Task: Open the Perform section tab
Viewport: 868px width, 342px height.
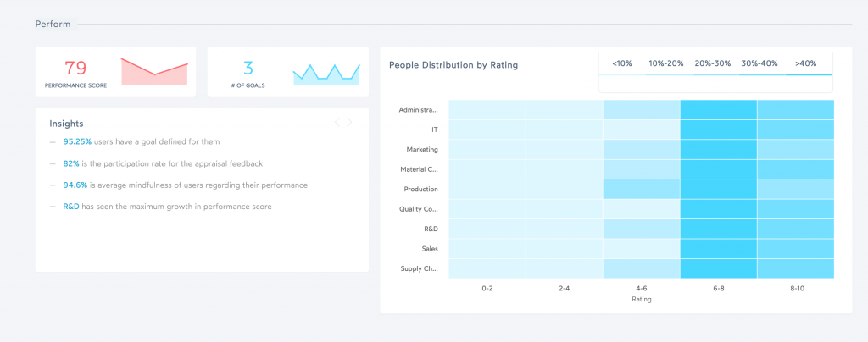Action: [x=53, y=24]
